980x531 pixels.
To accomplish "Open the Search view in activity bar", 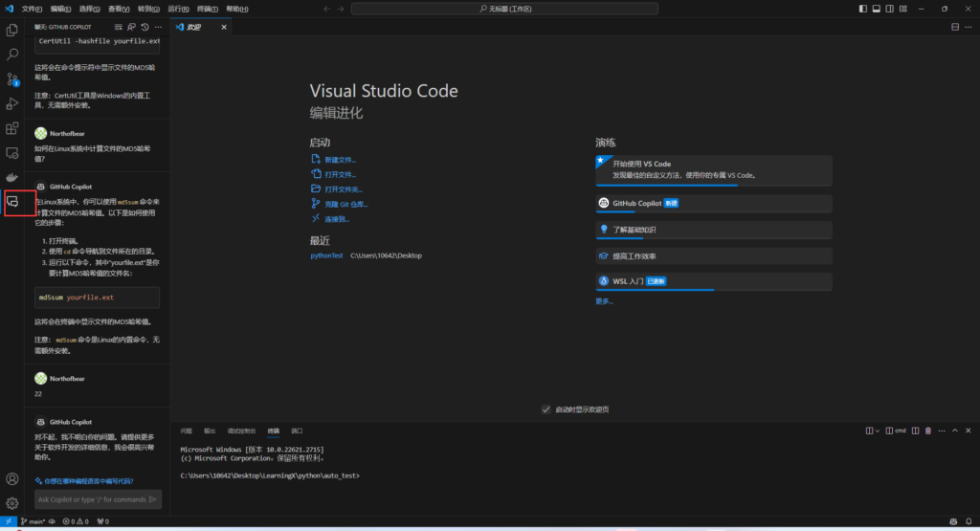I will coord(12,55).
